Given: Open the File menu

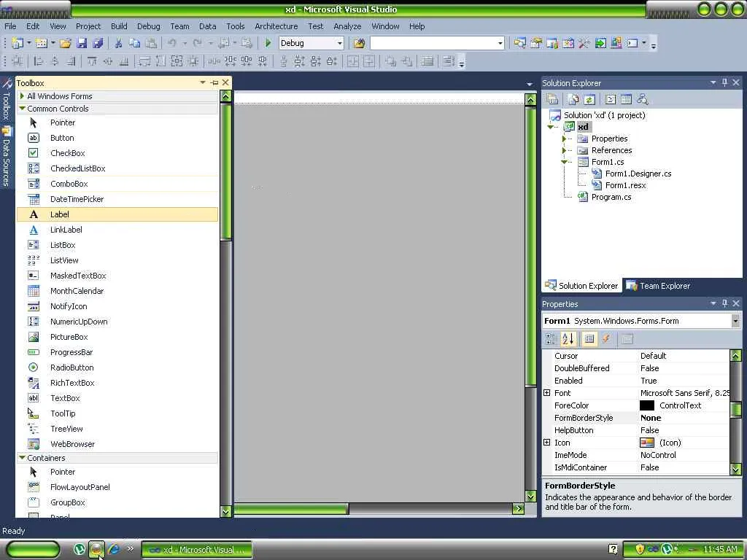Looking at the screenshot, I should 10,26.
